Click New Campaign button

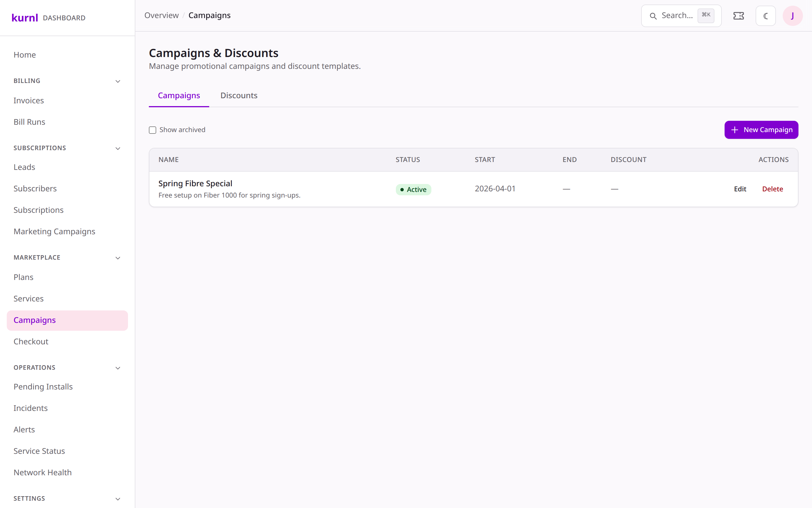(x=761, y=130)
